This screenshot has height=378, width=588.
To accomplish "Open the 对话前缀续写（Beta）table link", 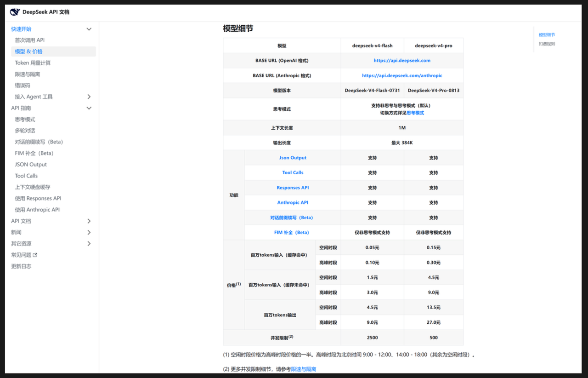I will click(x=292, y=218).
